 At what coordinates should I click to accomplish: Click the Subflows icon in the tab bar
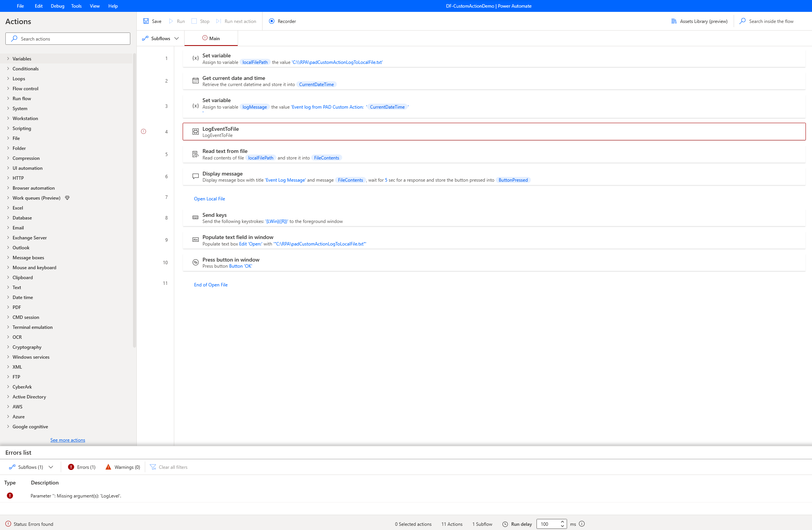(145, 38)
